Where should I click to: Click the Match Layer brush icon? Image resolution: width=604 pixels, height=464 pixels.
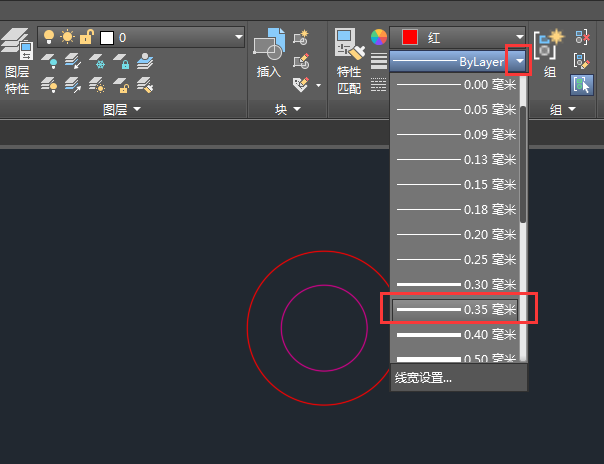(145, 85)
